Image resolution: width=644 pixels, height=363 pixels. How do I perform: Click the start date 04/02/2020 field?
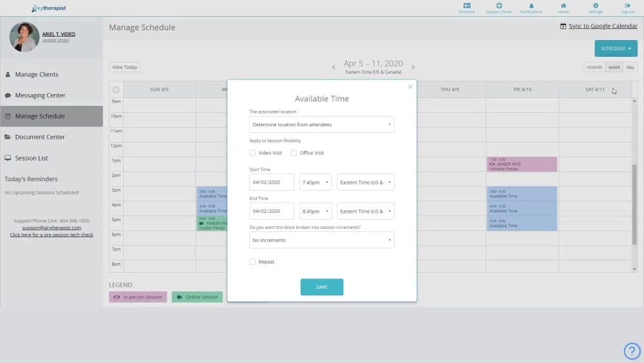pyautogui.click(x=272, y=182)
